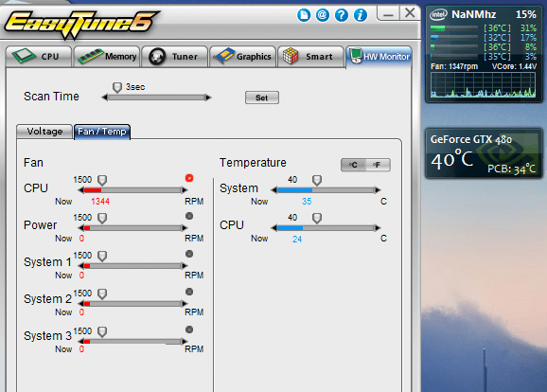
Task: Click the document icon in title bar
Action: tap(304, 15)
